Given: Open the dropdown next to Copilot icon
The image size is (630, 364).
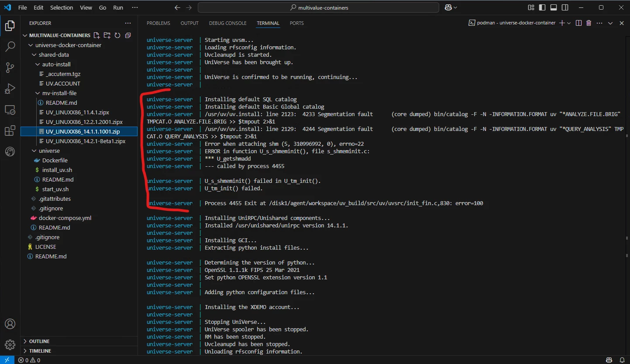Looking at the screenshot, I should 456,7.
